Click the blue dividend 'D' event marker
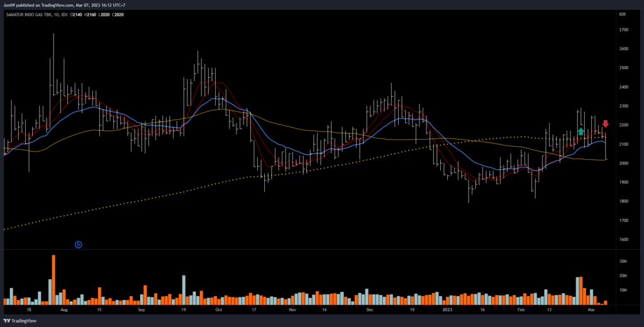Viewport: 644px width, 327px height. pos(79,244)
